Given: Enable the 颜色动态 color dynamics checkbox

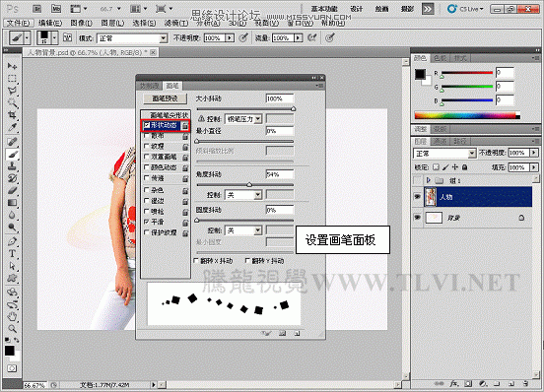Looking at the screenshot, I should coord(147,167).
